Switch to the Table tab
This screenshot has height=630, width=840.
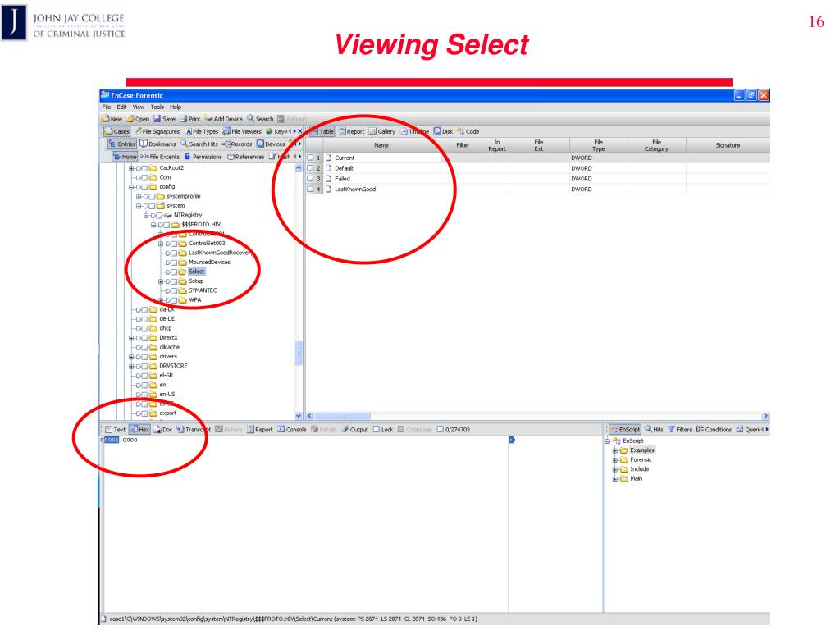322,131
